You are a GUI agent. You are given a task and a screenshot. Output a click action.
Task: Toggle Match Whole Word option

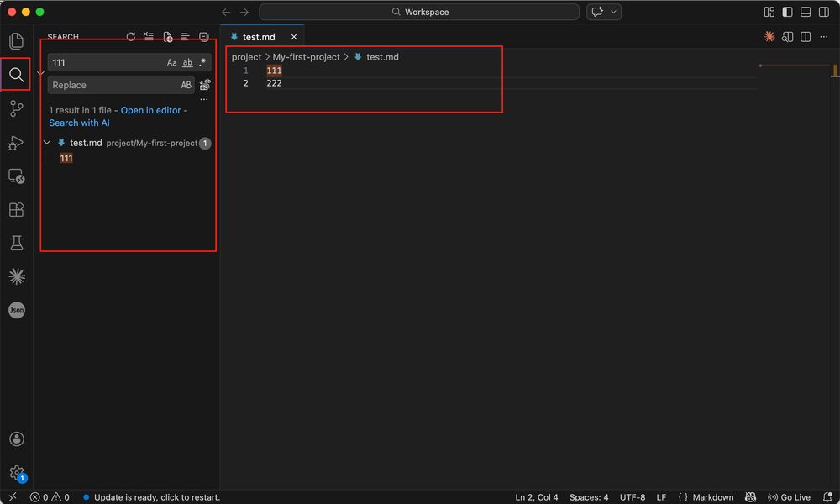coord(187,63)
